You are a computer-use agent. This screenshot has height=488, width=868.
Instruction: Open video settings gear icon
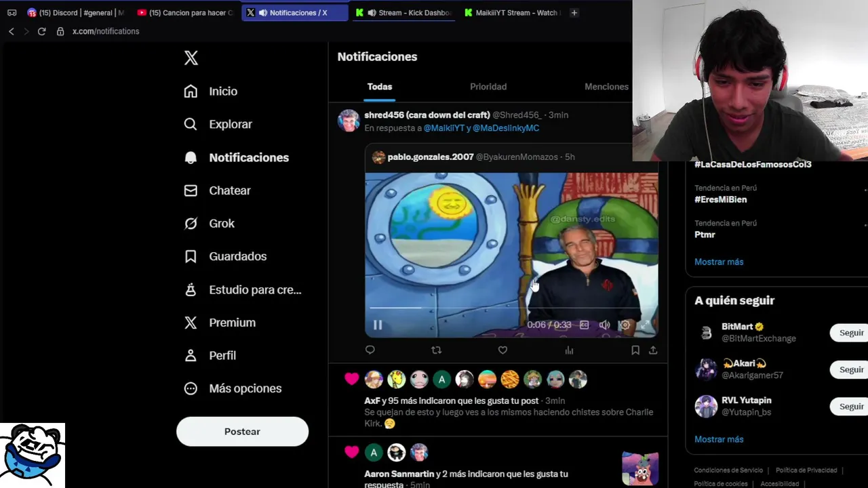pos(625,325)
